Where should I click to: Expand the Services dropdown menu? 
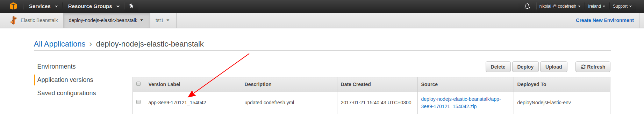tap(43, 6)
